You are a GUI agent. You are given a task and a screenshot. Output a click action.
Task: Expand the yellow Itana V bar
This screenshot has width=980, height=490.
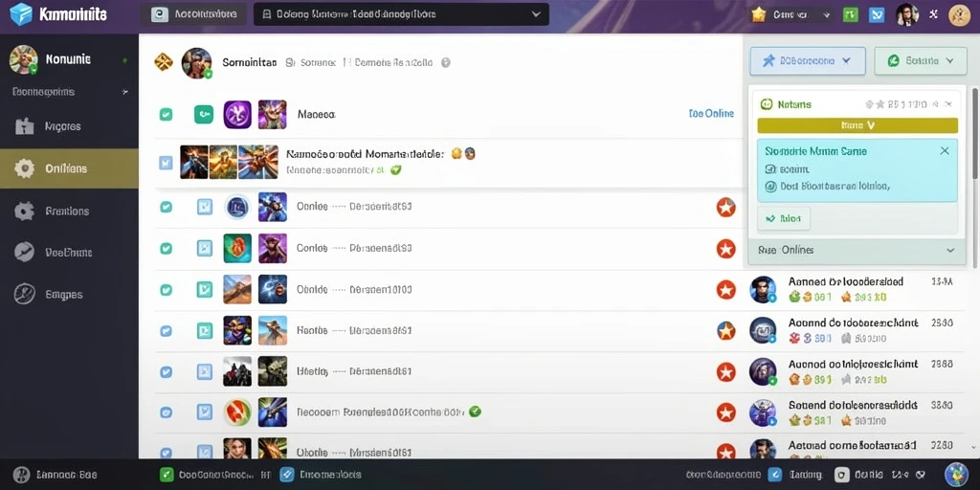pos(857,125)
